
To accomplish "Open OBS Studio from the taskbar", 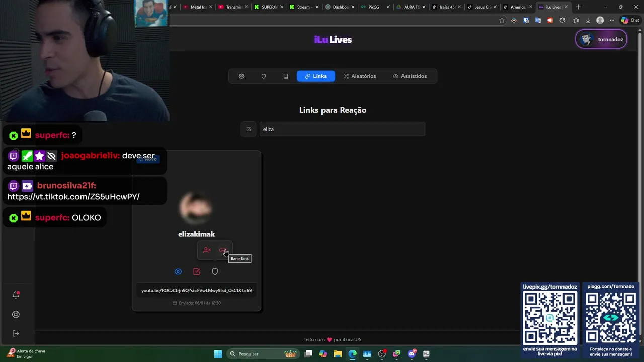I will [382, 354].
